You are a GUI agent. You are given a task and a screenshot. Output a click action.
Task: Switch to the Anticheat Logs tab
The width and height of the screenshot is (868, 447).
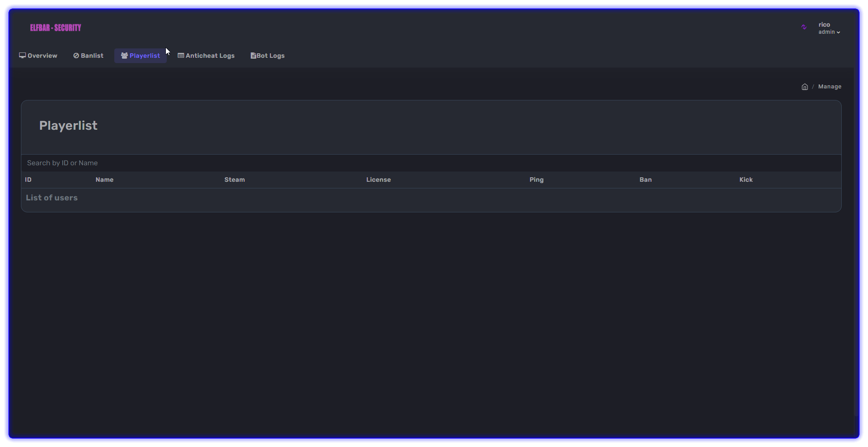coord(210,55)
